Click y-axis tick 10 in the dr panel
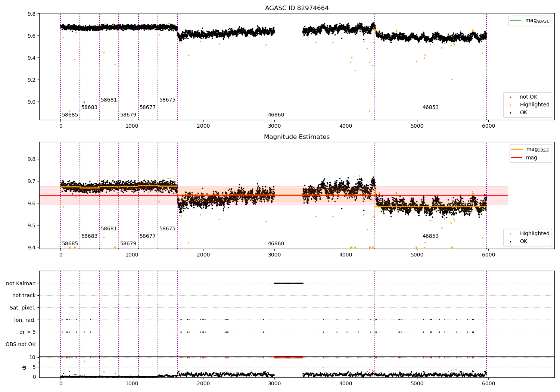Screen dimensions: 560x392 (32, 357)
